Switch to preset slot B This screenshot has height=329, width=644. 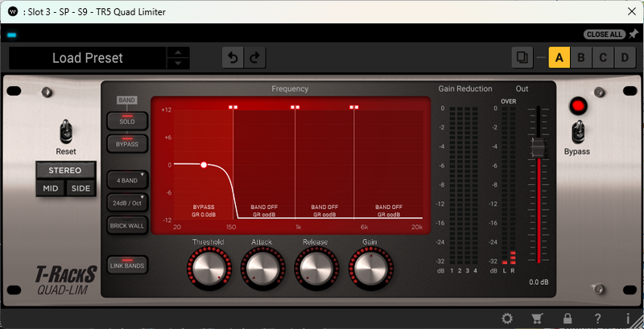tap(580, 57)
